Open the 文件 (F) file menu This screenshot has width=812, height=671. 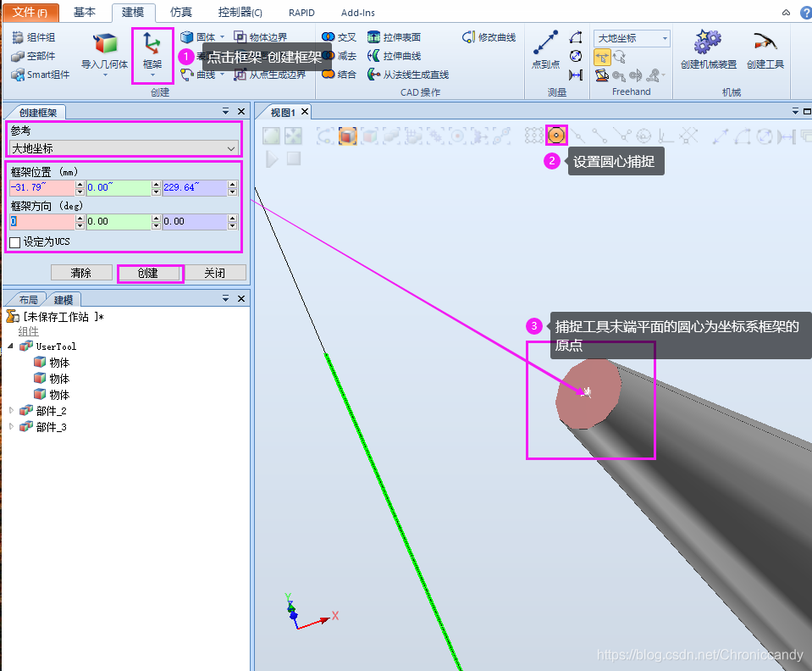click(30, 12)
